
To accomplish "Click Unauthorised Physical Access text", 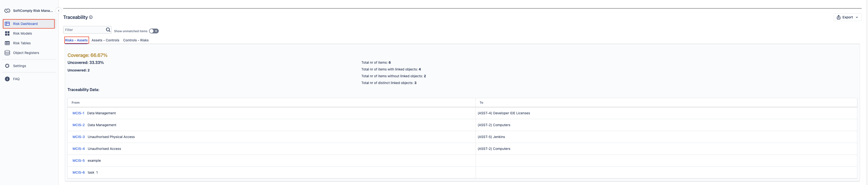I will [x=111, y=137].
